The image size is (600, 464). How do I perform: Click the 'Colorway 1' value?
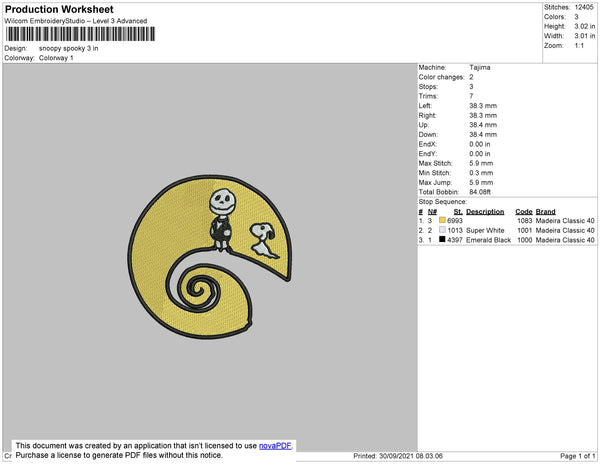pyautogui.click(x=56, y=58)
